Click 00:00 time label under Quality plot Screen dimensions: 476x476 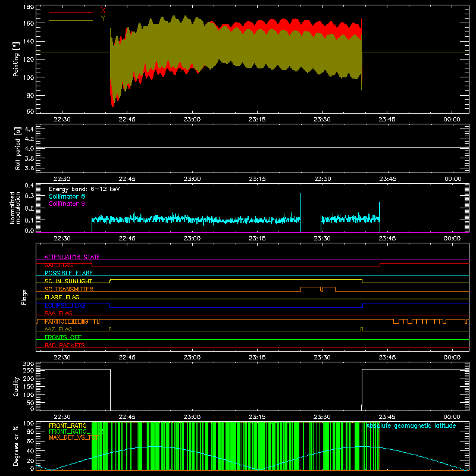[452, 417]
